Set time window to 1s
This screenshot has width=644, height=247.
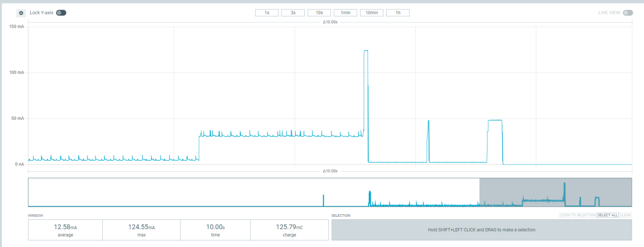[267, 13]
